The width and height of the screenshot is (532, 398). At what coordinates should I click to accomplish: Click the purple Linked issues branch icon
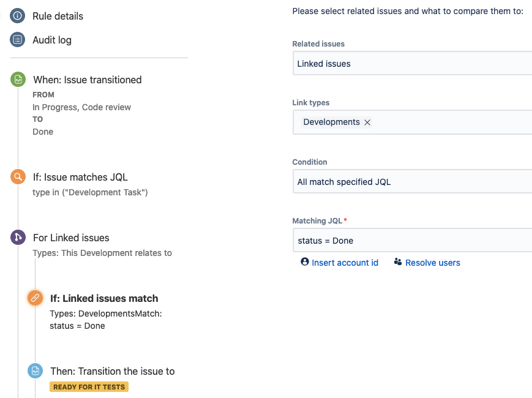pos(18,238)
